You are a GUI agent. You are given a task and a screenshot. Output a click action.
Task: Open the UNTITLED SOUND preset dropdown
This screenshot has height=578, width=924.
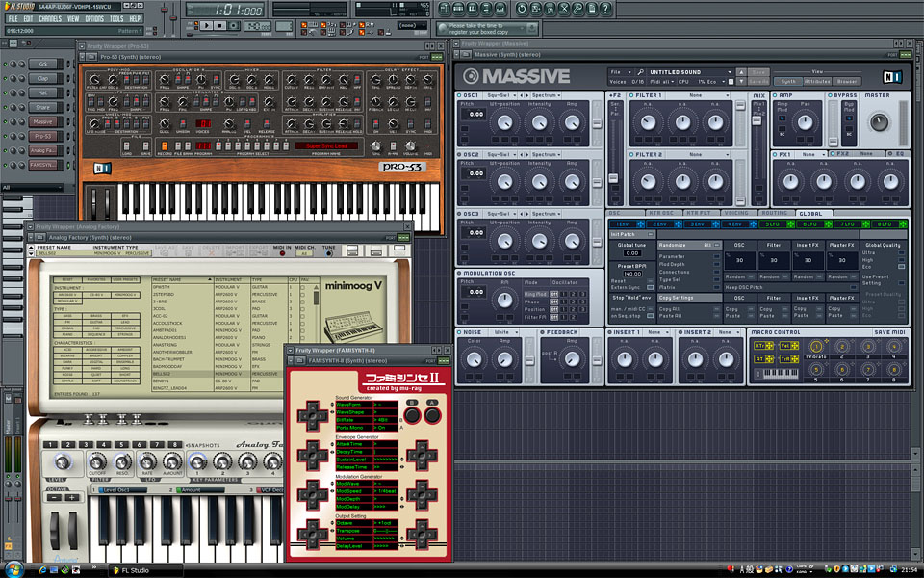click(689, 72)
